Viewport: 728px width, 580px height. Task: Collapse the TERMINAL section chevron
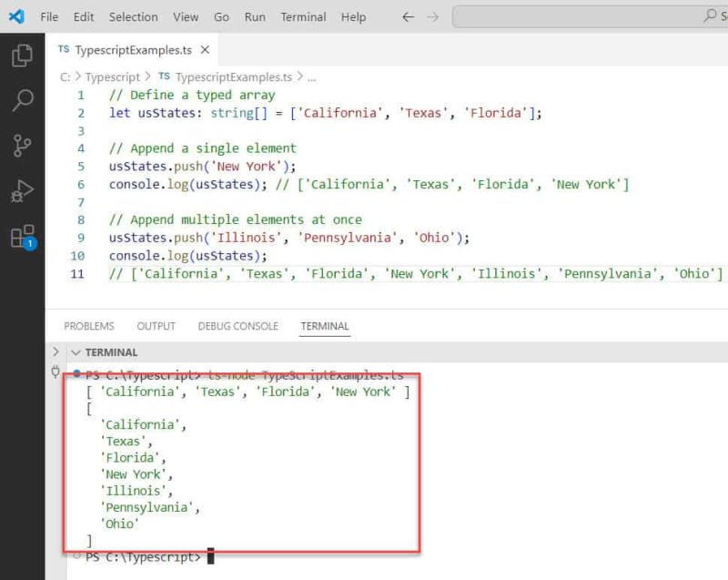point(76,352)
